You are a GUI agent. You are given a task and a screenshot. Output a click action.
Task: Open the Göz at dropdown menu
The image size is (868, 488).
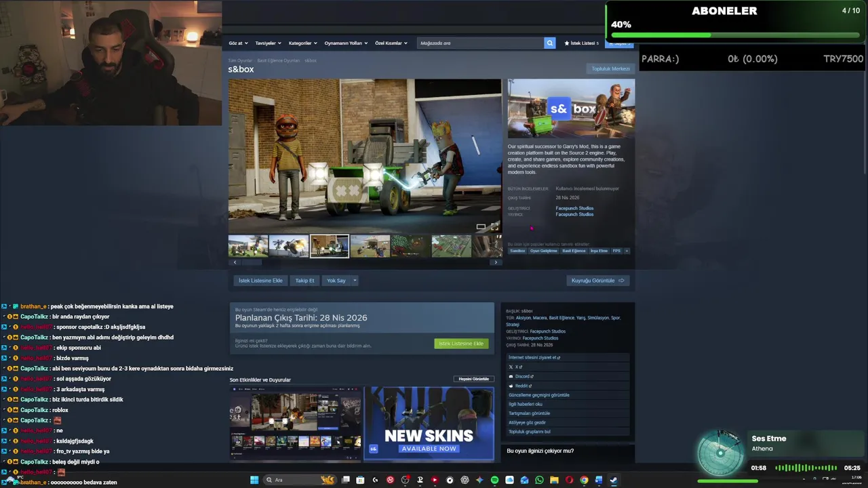tap(238, 43)
